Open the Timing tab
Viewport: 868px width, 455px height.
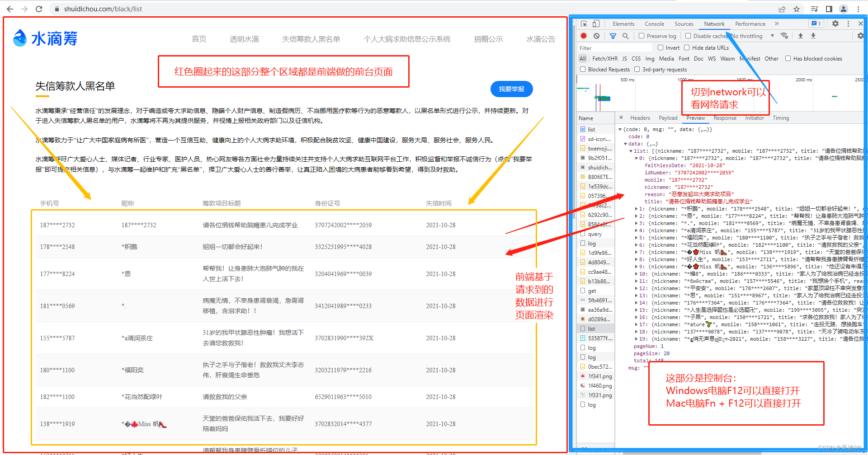coord(781,118)
